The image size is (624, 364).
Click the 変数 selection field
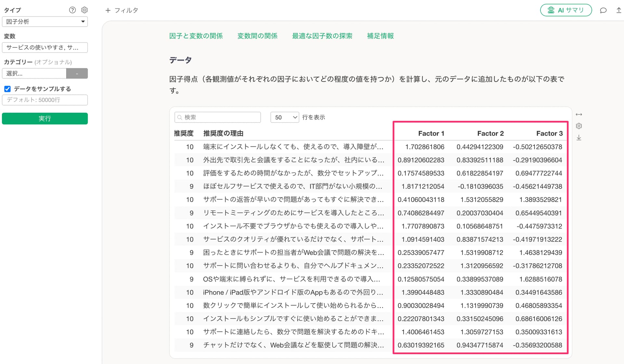(x=45, y=47)
